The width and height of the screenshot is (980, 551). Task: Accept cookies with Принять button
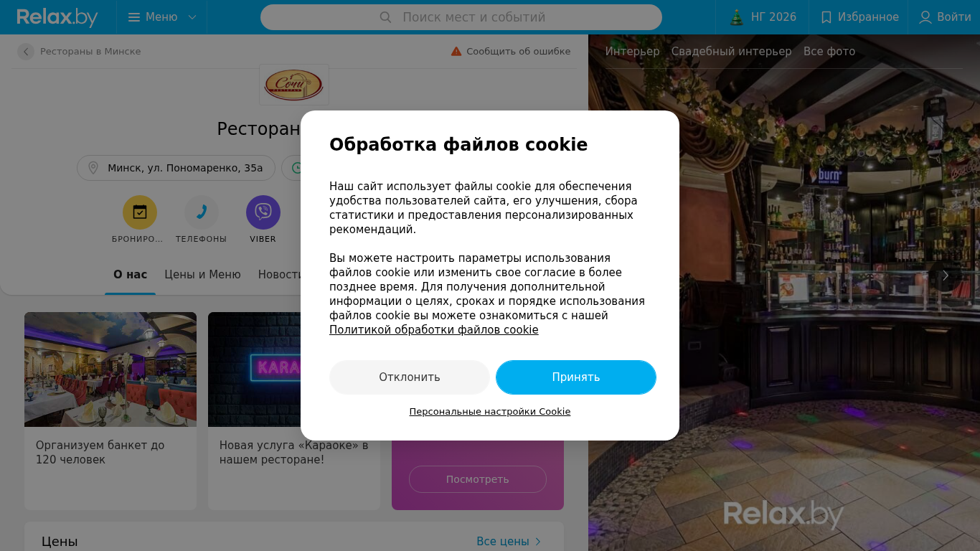coord(576,377)
